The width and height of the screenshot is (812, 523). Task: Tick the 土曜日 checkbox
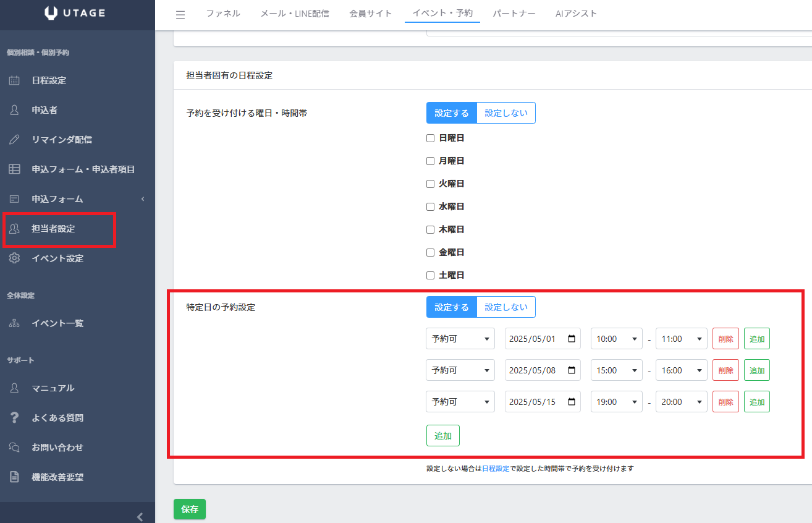click(x=431, y=275)
